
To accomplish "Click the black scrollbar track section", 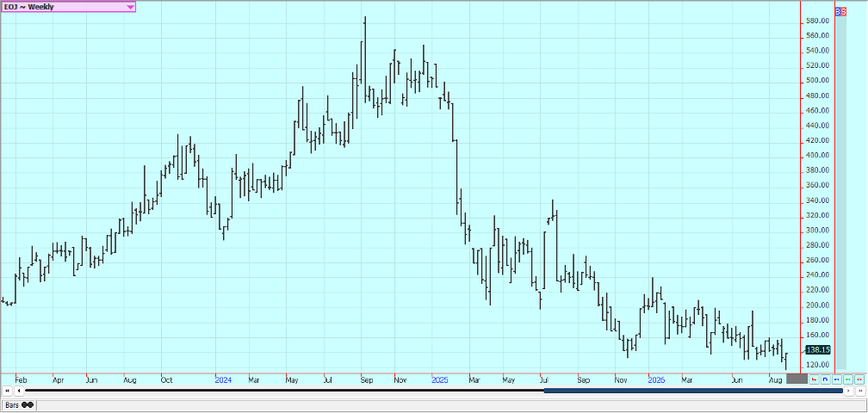I will [x=284, y=391].
